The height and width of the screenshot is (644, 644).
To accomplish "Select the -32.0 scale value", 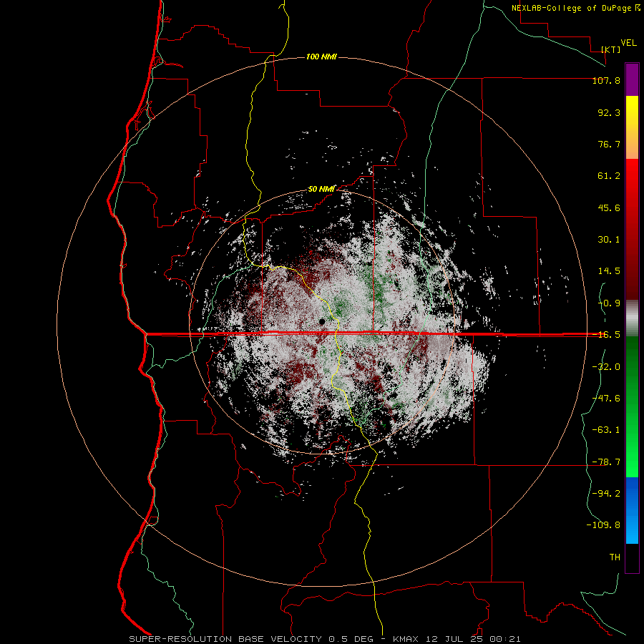I will tap(606, 367).
